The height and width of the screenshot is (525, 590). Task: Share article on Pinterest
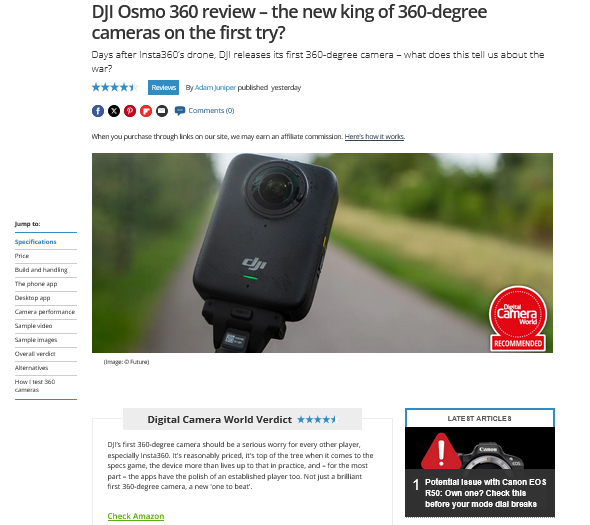[130, 111]
